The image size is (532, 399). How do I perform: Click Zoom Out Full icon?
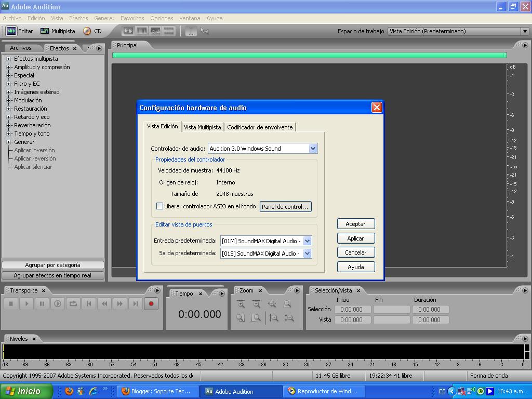pos(272,303)
